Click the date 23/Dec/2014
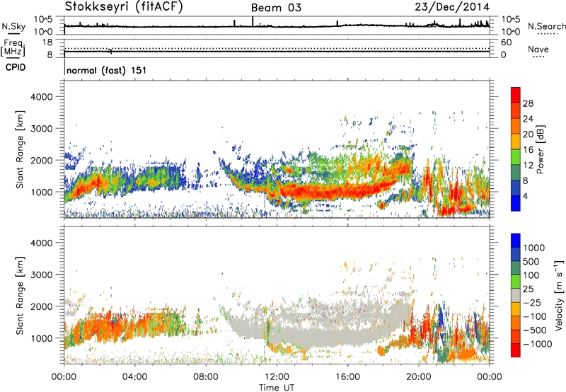The width and height of the screenshot is (566, 392). pos(452,7)
